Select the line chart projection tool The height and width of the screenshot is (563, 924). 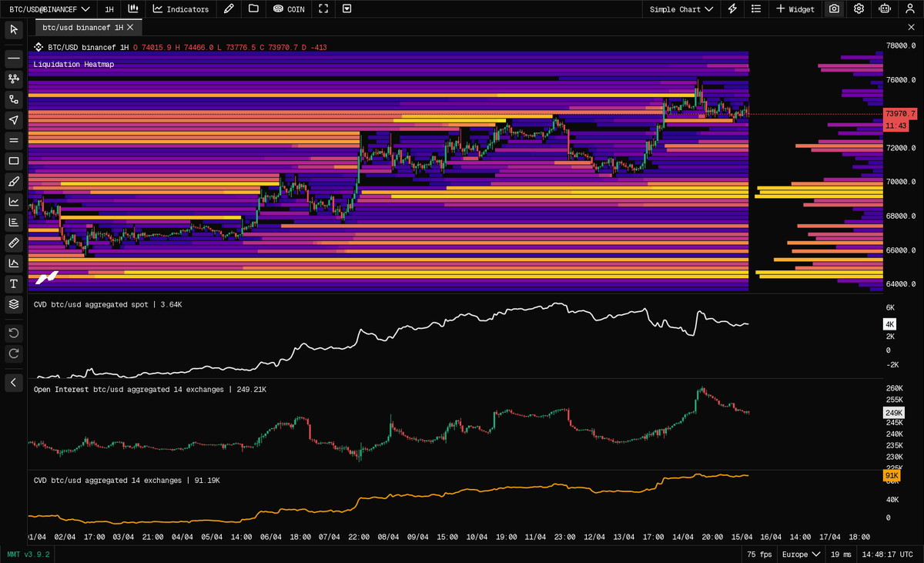13,202
